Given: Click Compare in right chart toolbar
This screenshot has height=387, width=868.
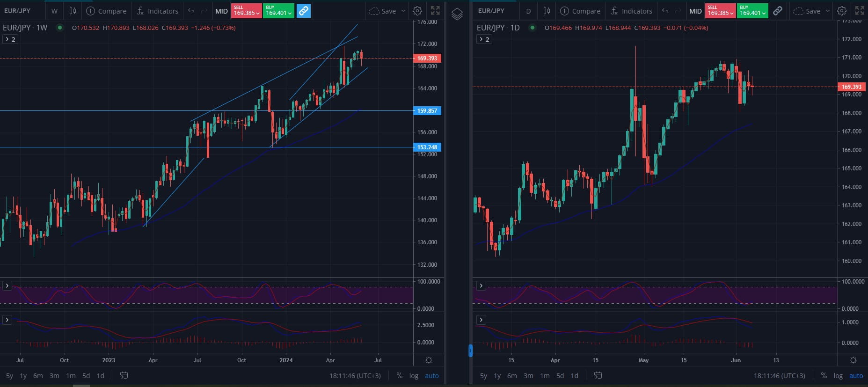Looking at the screenshot, I should click(580, 11).
